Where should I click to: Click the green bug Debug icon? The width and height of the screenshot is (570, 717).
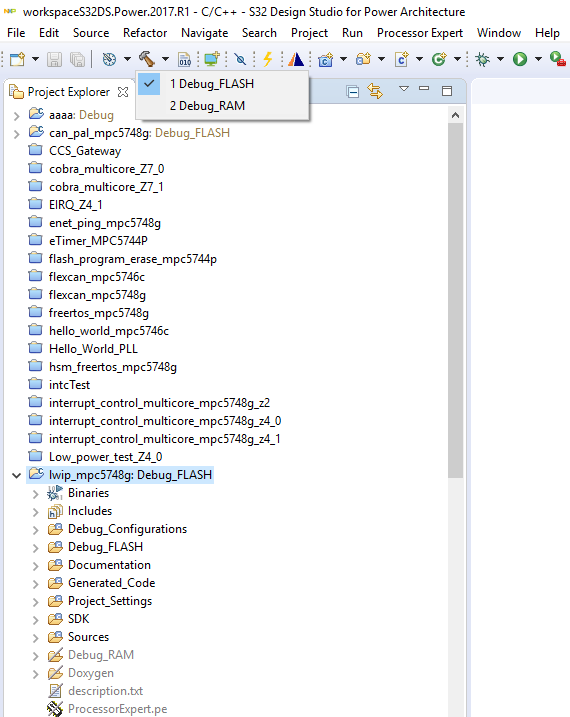point(482,59)
